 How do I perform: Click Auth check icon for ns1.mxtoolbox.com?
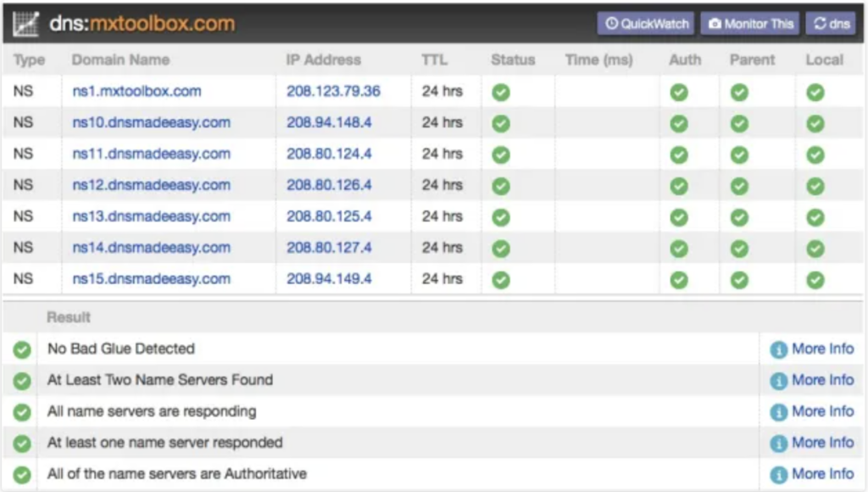(x=679, y=92)
